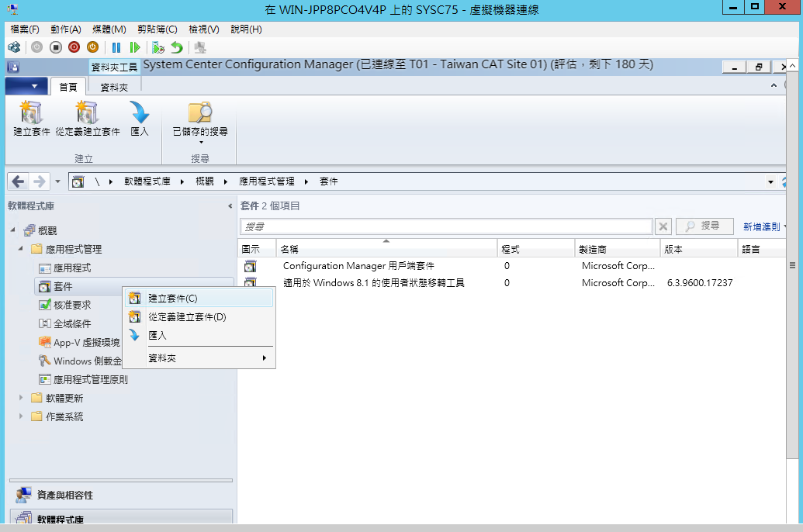Click the Enhanced Session icon in VM toolbar
Image resolution: width=803 pixels, height=532 pixels.
(x=200, y=47)
